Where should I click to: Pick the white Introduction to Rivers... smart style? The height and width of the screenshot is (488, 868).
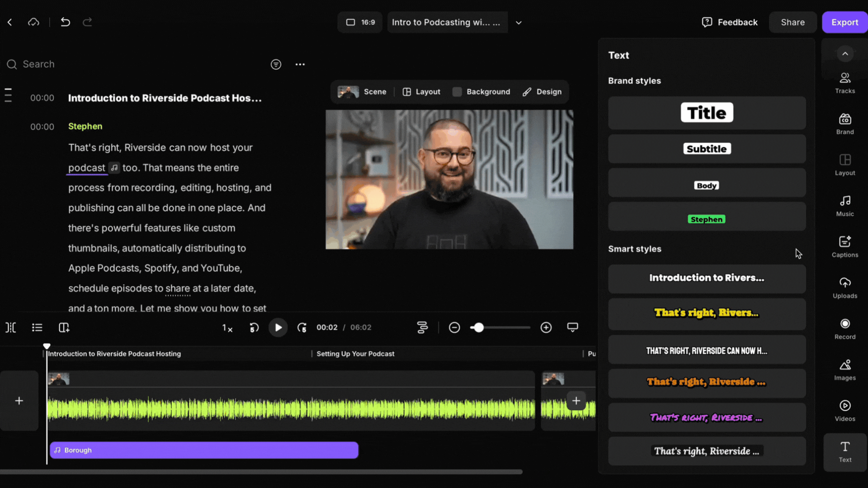pos(707,278)
